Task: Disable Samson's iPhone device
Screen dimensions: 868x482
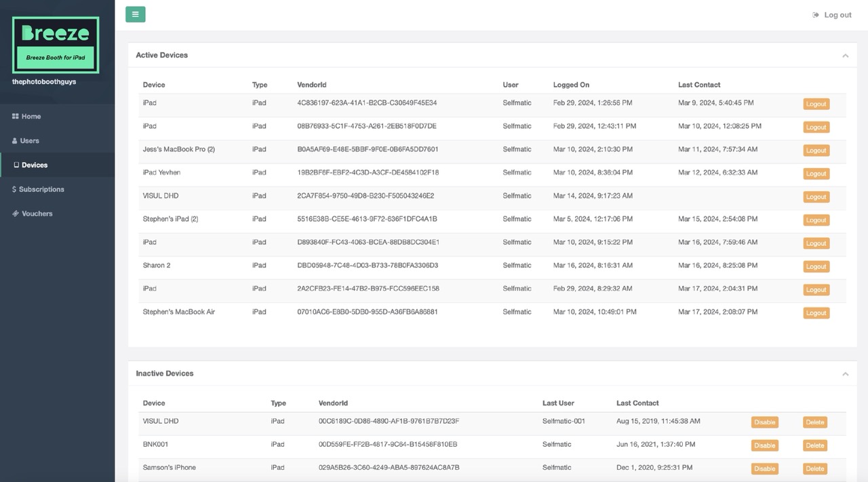Action: click(764, 468)
